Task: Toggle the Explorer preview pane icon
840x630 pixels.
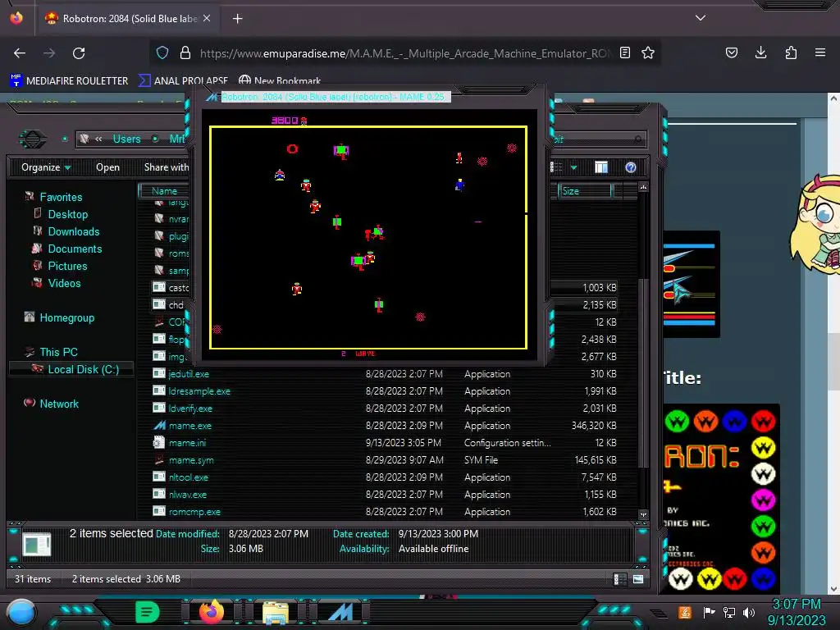Action: 601,167
